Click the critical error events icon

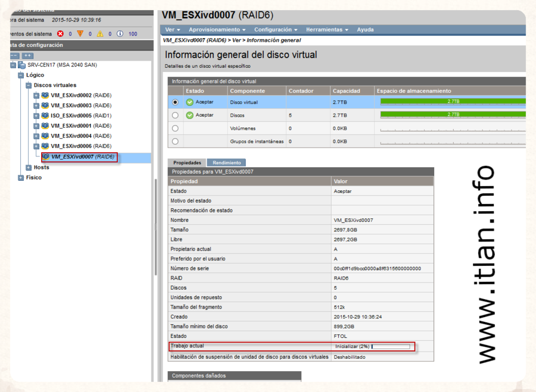click(x=60, y=34)
